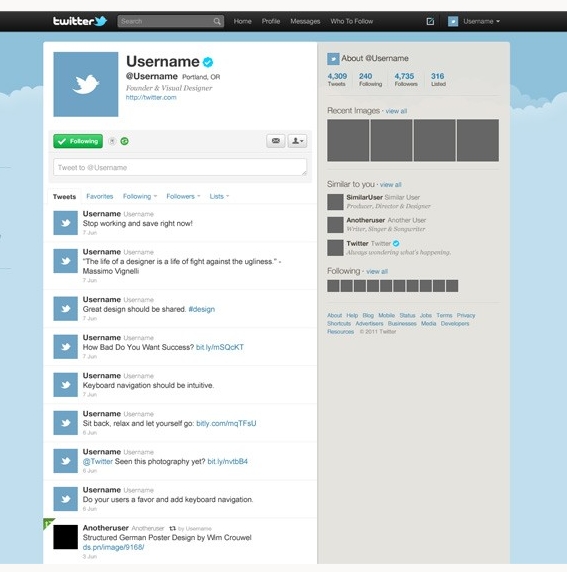567x572 pixels.
Task: Click the small account avatar in top bar
Action: (x=453, y=21)
